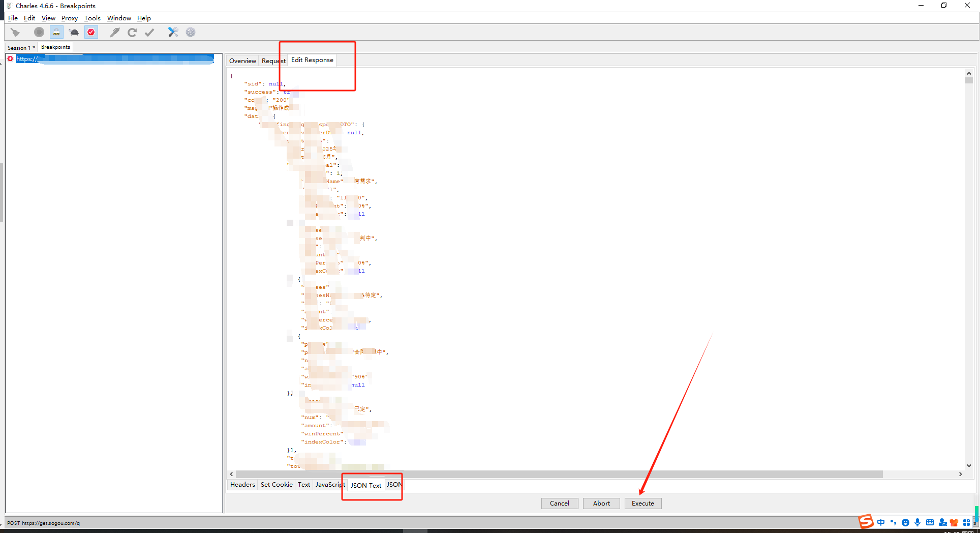The image size is (980, 533).
Task: Open Tools wrench and screwdriver icon
Action: 173,33
